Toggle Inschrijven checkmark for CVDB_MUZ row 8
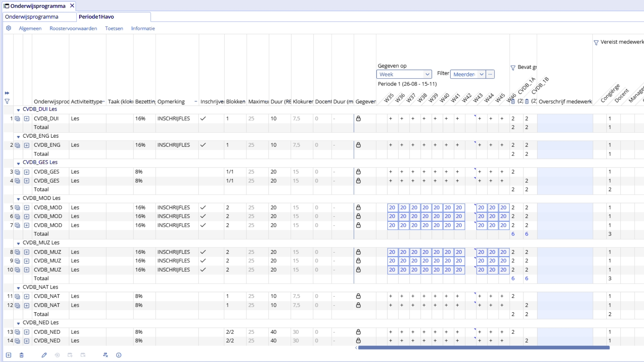The image size is (644, 362). [x=203, y=252]
